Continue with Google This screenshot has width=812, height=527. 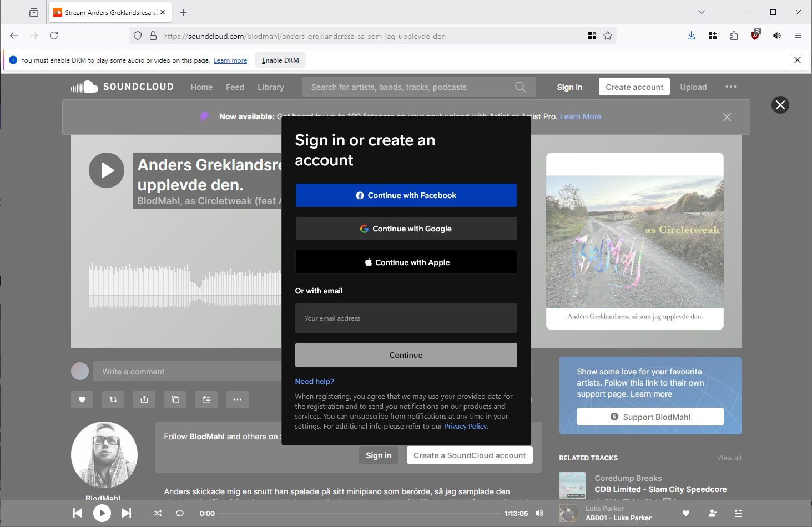tap(406, 229)
